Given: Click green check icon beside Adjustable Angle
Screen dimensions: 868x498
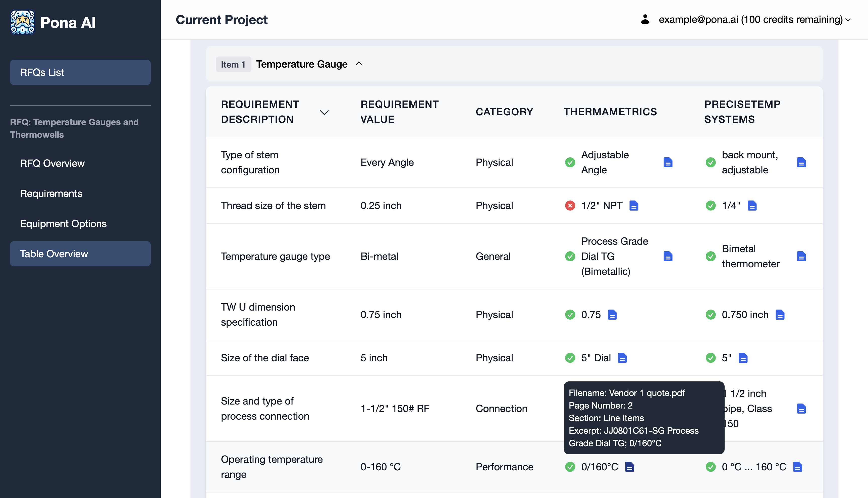Looking at the screenshot, I should pos(570,163).
